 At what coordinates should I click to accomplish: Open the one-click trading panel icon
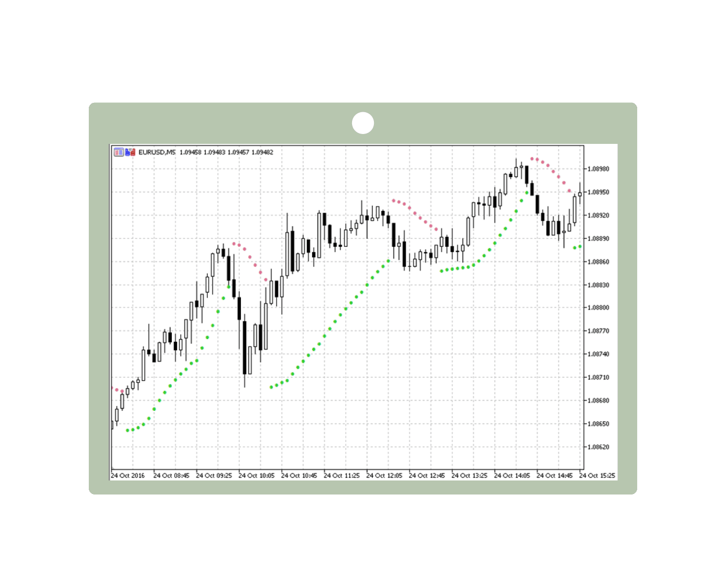point(119,152)
